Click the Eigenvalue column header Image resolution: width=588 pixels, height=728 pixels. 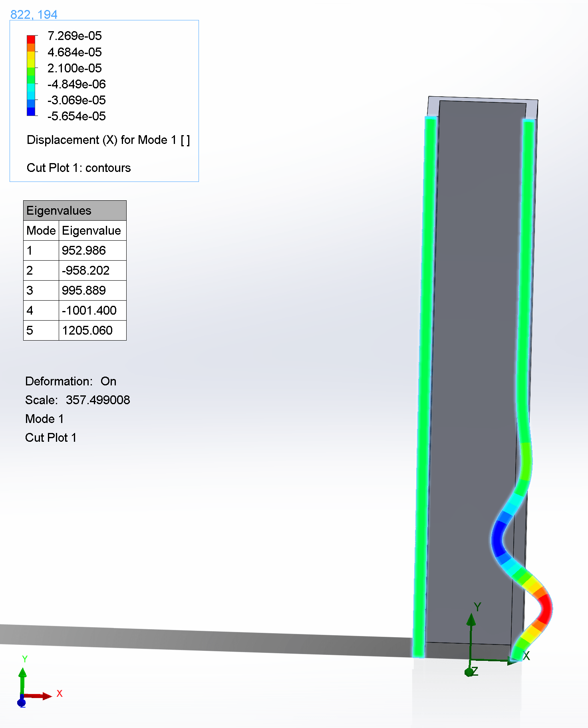tap(93, 231)
